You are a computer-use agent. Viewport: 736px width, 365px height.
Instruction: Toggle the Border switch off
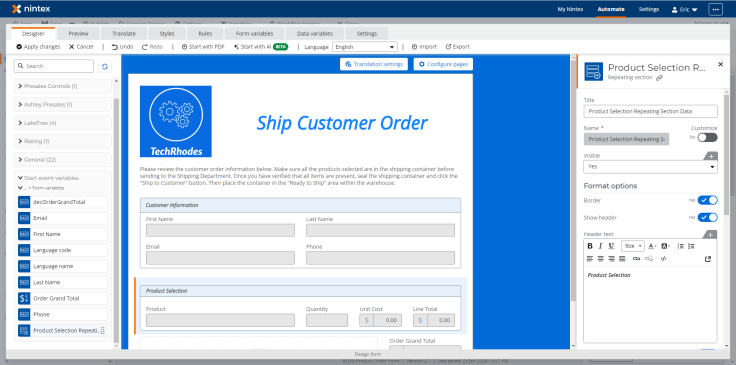tap(707, 200)
